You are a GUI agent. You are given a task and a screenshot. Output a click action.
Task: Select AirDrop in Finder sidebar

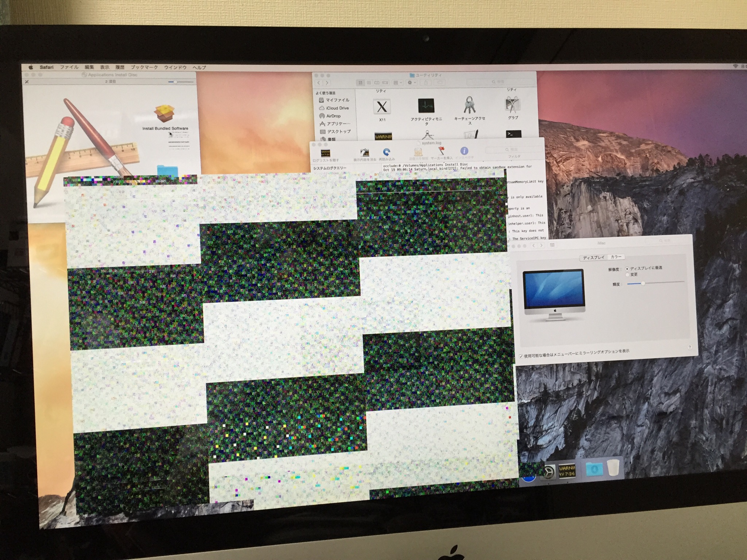point(333,116)
